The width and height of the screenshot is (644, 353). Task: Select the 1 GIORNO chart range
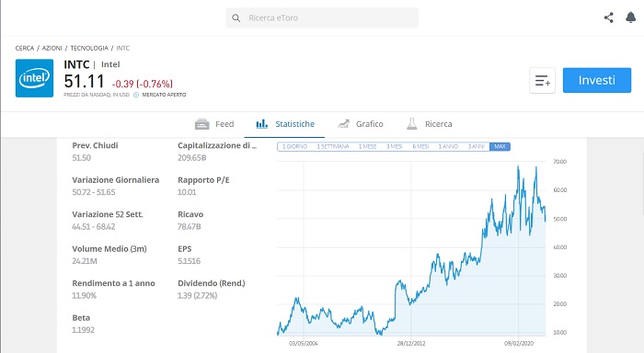click(x=295, y=146)
